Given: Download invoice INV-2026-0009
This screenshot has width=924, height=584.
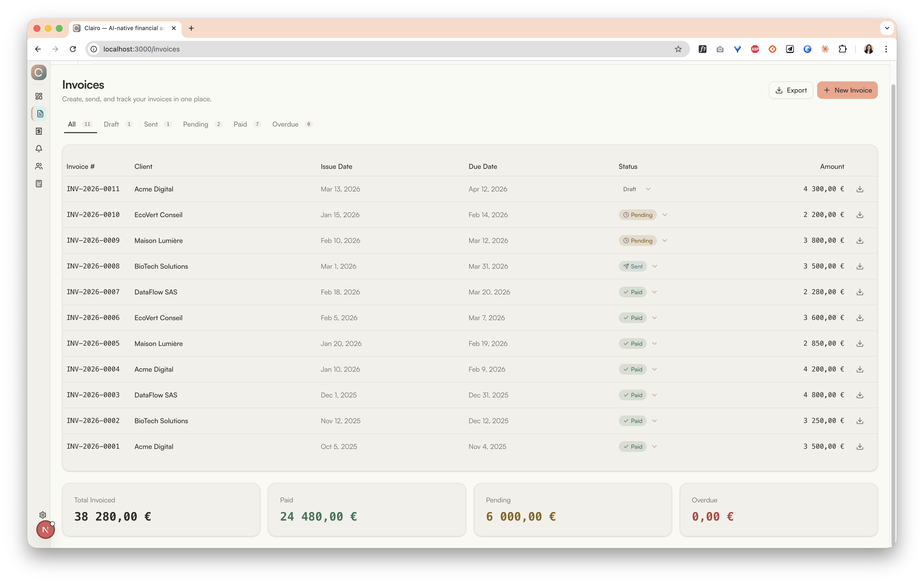Looking at the screenshot, I should 860,240.
